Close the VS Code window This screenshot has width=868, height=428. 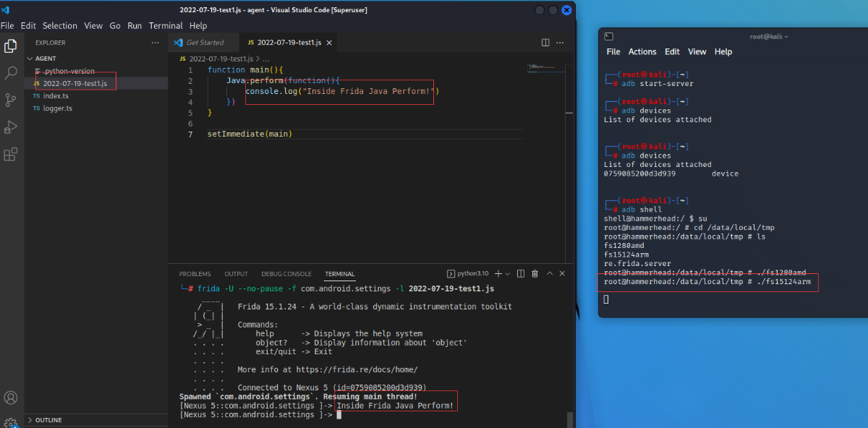pyautogui.click(x=566, y=10)
